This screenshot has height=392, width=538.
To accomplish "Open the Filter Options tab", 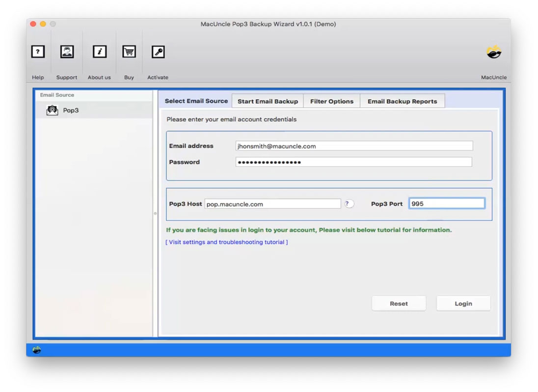I will (332, 101).
